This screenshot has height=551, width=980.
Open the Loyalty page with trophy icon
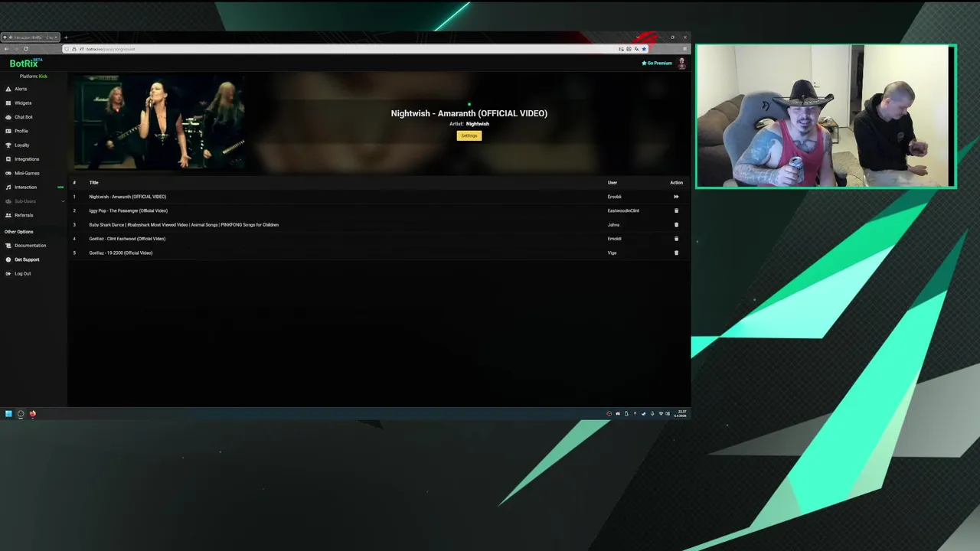[x=21, y=145]
